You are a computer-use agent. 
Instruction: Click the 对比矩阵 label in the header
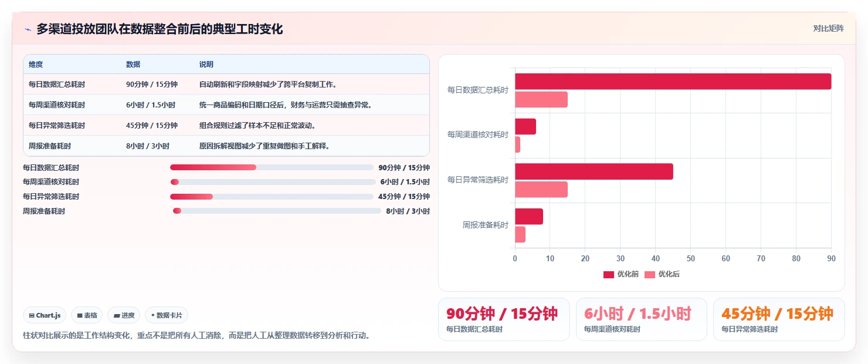tap(829, 28)
